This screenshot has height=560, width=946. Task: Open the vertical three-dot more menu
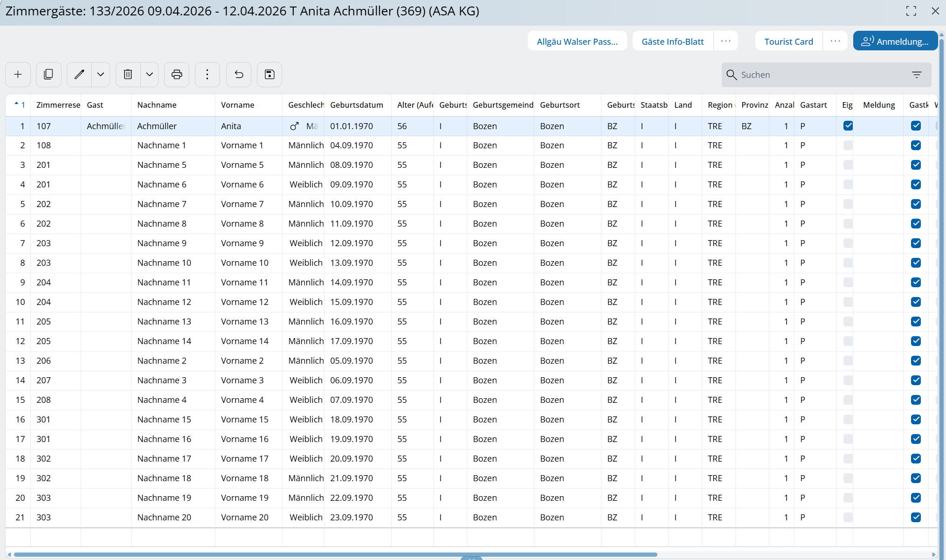pos(207,75)
